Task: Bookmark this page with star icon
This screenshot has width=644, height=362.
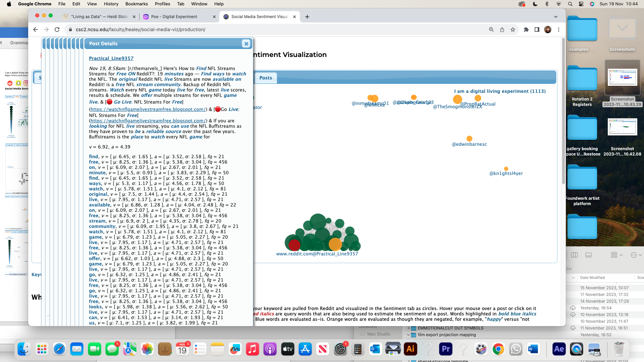Action: [x=513, y=29]
